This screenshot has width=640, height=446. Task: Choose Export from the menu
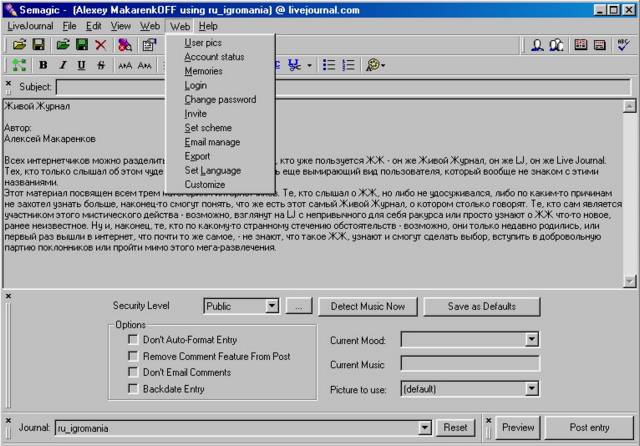[220, 156]
